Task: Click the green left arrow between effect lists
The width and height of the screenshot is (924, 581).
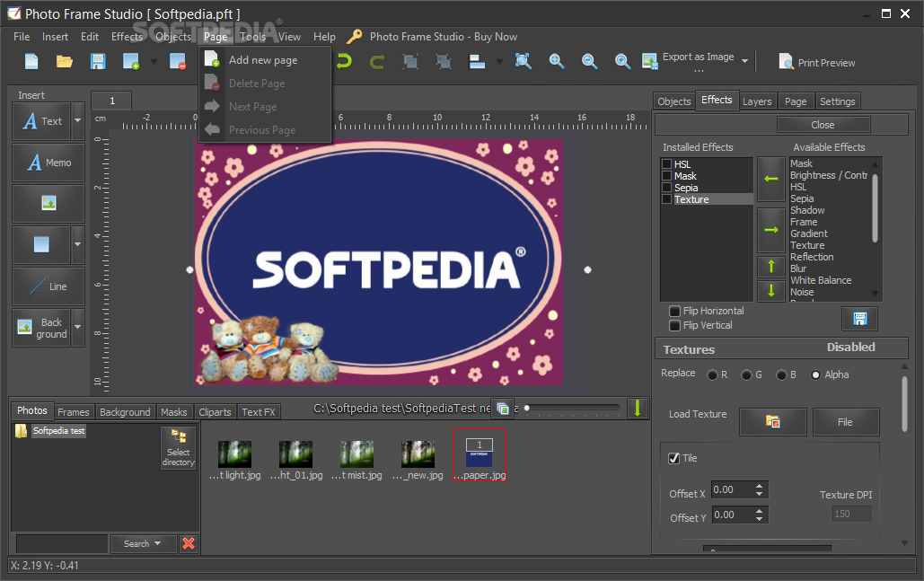Action: tap(770, 179)
